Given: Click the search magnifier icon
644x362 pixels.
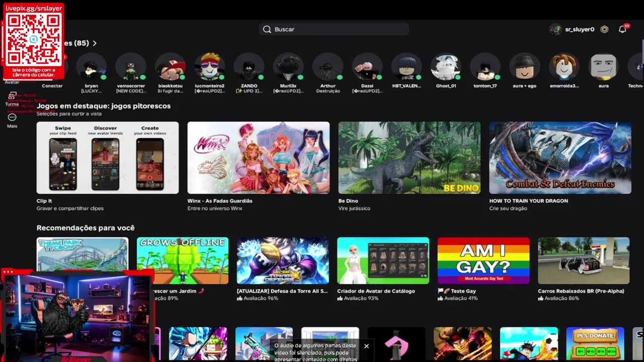Looking at the screenshot, I should (x=267, y=29).
